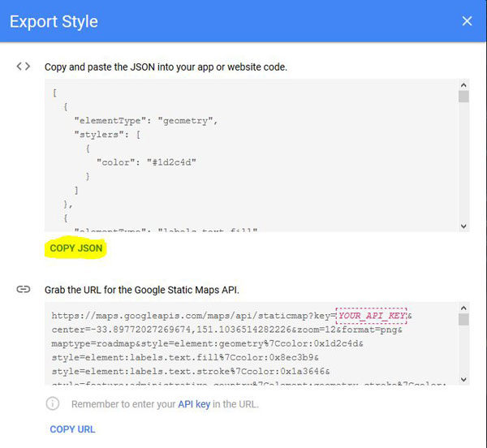Click the URL box scrollbar thumb
This screenshot has width=487, height=448.
pos(463,319)
